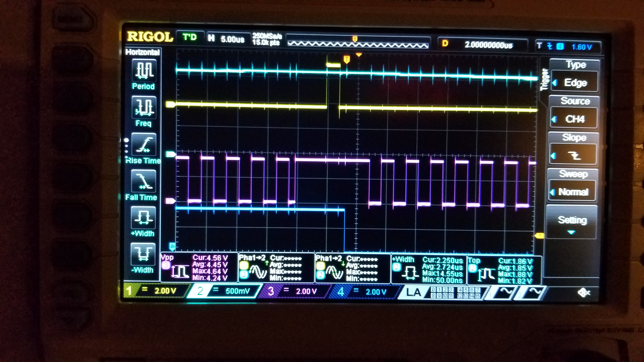Tap the blue channel 4 ground marker
Viewport: 644px width, 362px height.
[x=172, y=246]
